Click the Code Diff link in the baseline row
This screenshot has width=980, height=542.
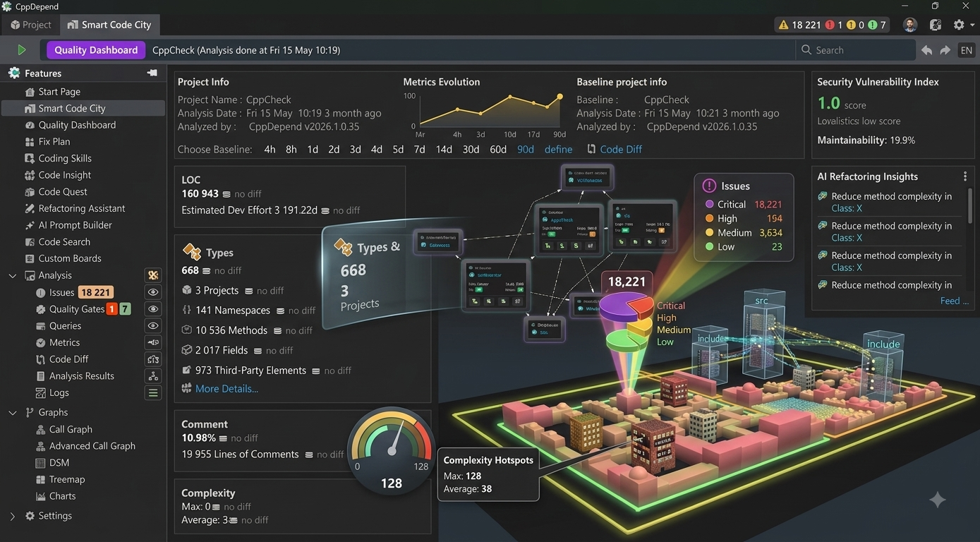(621, 149)
